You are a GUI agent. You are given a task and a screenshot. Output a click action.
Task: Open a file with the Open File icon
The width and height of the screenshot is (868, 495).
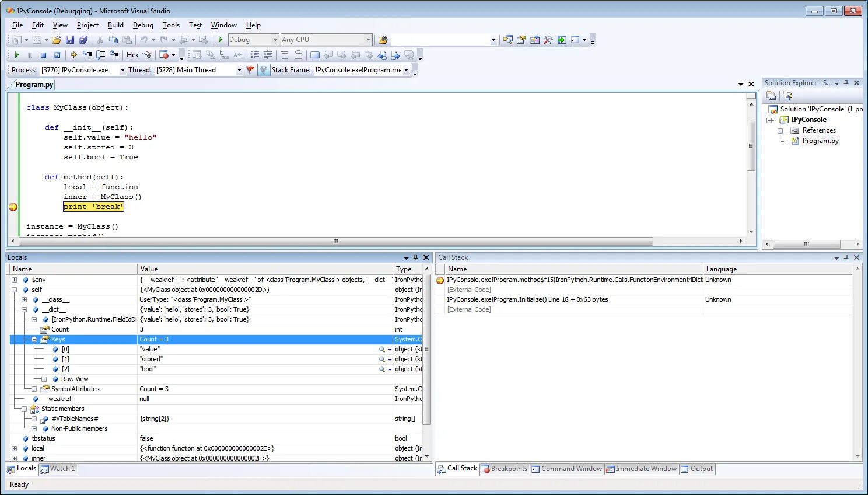pyautogui.click(x=57, y=40)
